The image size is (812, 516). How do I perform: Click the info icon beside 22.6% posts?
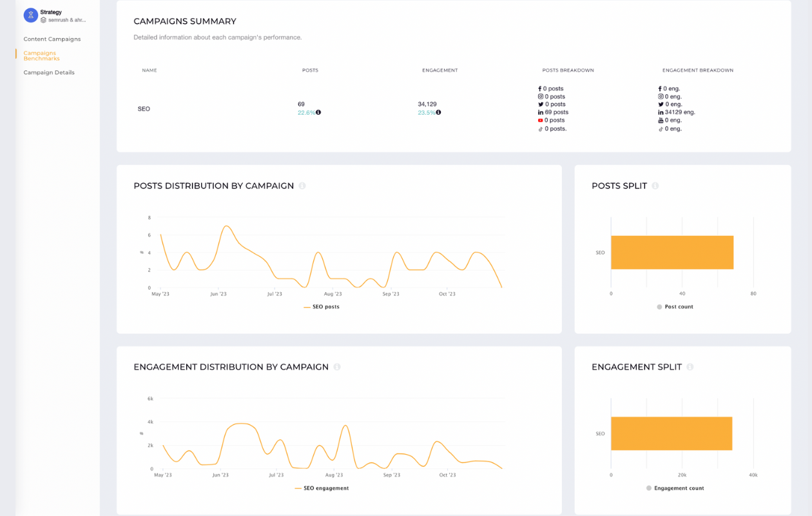click(318, 112)
